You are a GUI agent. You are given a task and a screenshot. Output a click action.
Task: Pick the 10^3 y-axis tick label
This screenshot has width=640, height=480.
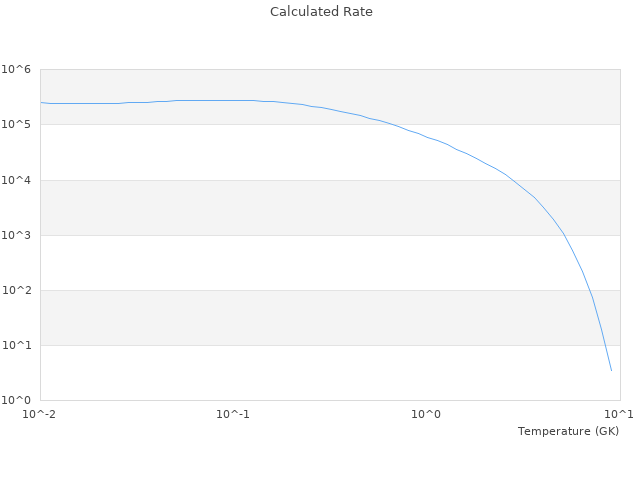pos(17,235)
